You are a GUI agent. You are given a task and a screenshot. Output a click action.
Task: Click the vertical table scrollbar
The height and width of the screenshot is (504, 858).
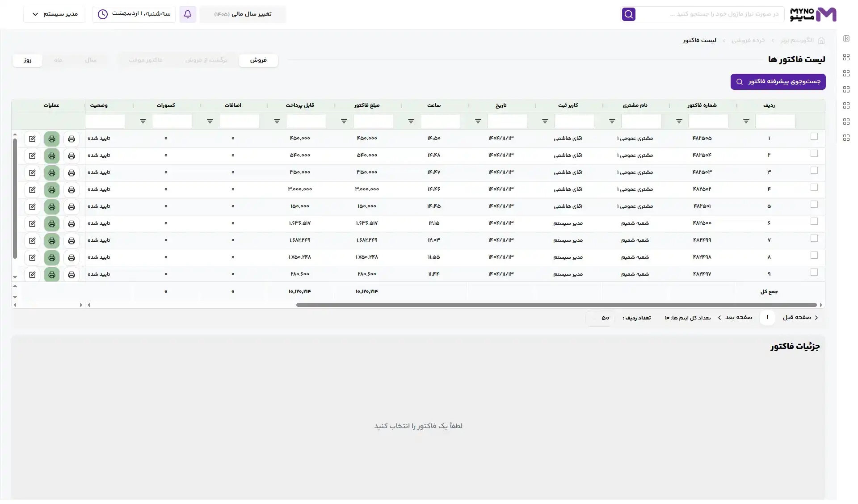(x=15, y=199)
